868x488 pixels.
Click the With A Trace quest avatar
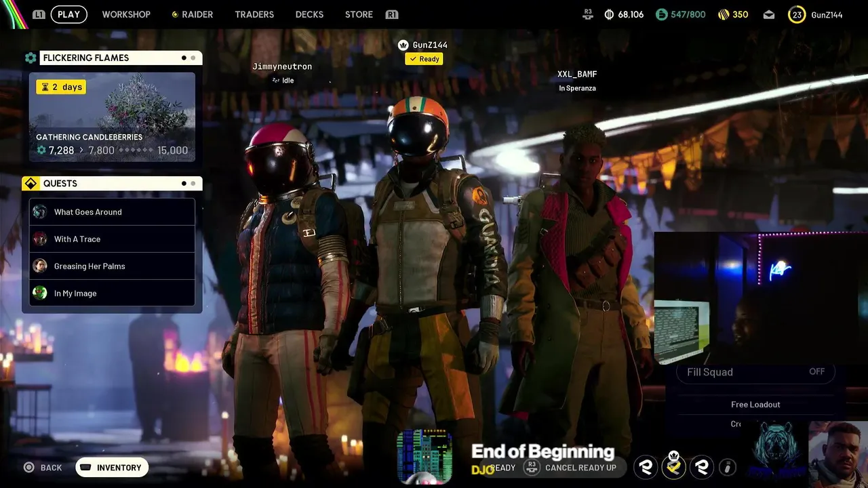point(40,239)
